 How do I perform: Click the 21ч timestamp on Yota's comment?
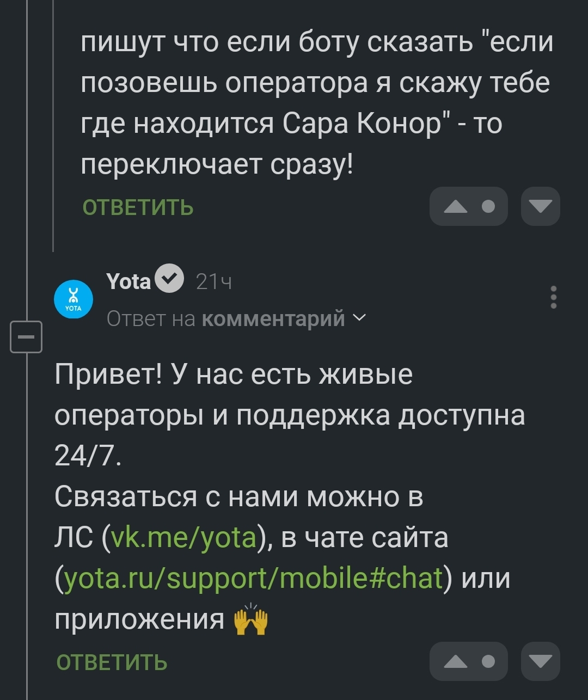[213, 282]
